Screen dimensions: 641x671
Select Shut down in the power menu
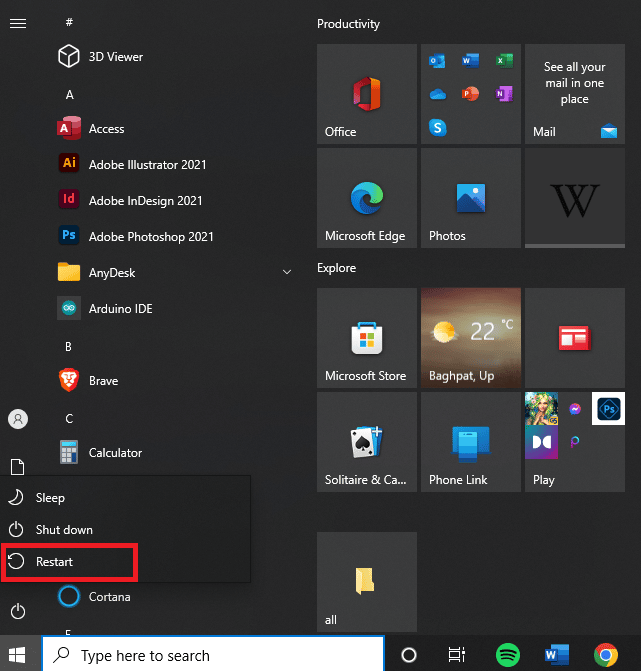point(64,530)
